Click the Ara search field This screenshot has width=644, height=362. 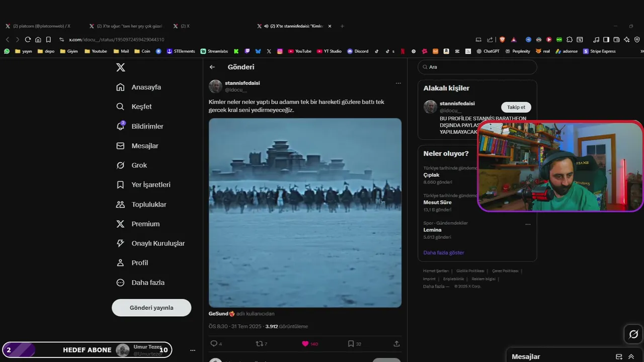coord(477,67)
